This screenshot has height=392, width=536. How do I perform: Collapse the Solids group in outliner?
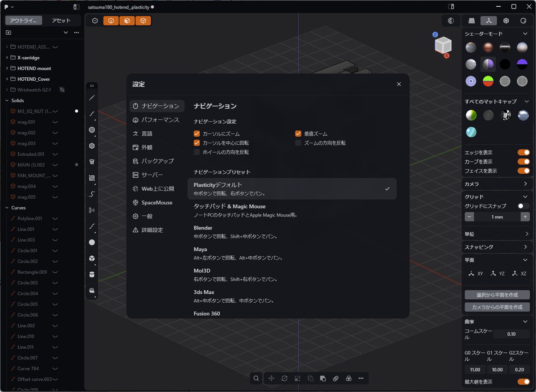point(7,100)
